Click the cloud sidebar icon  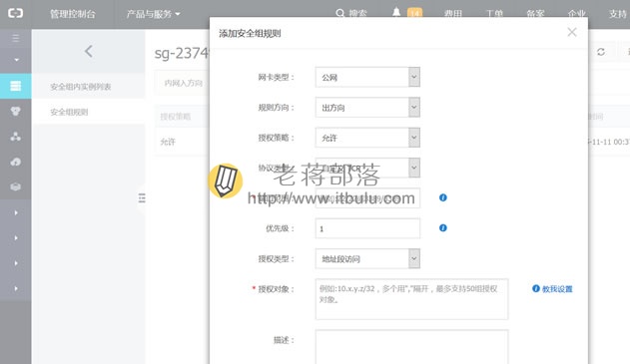pos(16,162)
